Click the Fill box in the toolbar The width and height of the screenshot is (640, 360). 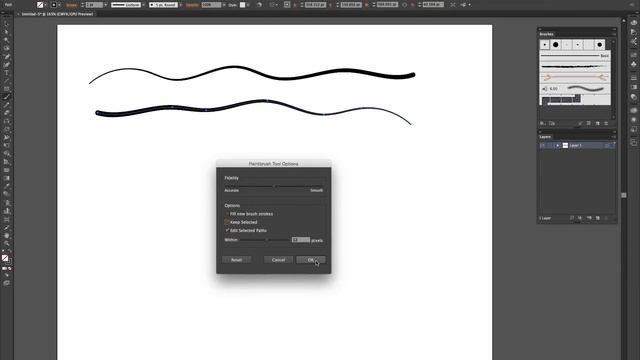pos(5,258)
